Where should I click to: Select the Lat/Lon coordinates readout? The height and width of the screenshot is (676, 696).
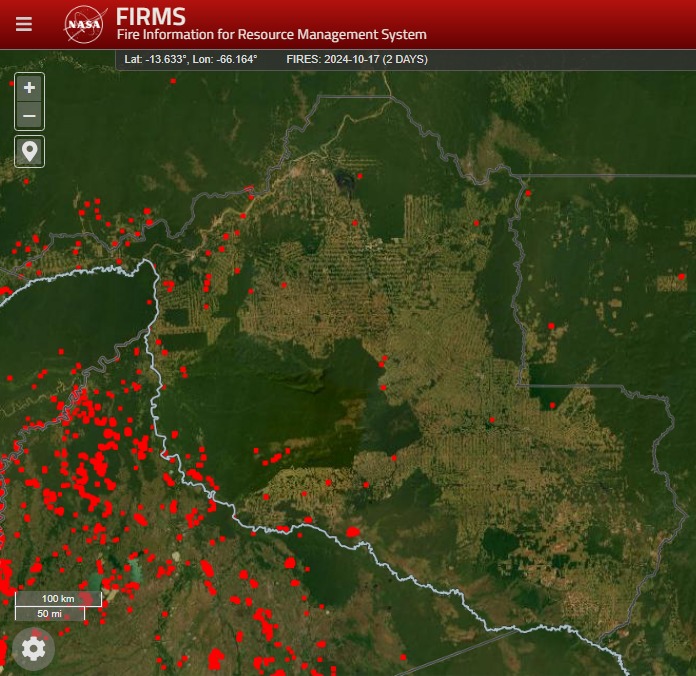pos(191,59)
